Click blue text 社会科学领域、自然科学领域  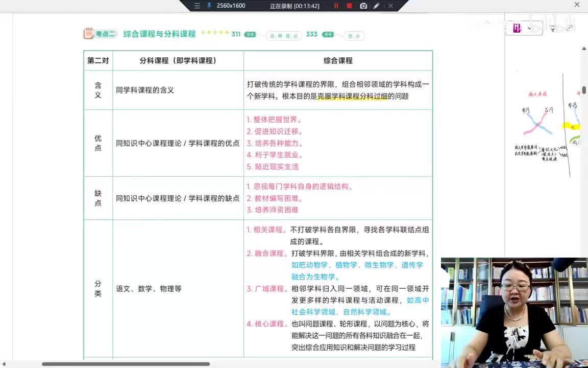point(341,312)
